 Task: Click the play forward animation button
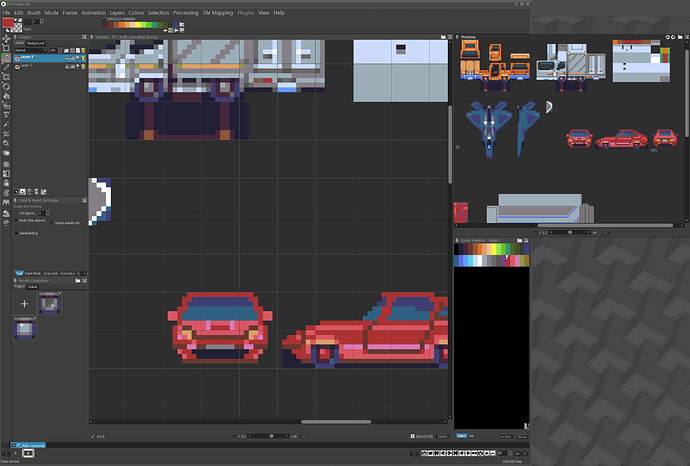pyautogui.click(x=468, y=453)
